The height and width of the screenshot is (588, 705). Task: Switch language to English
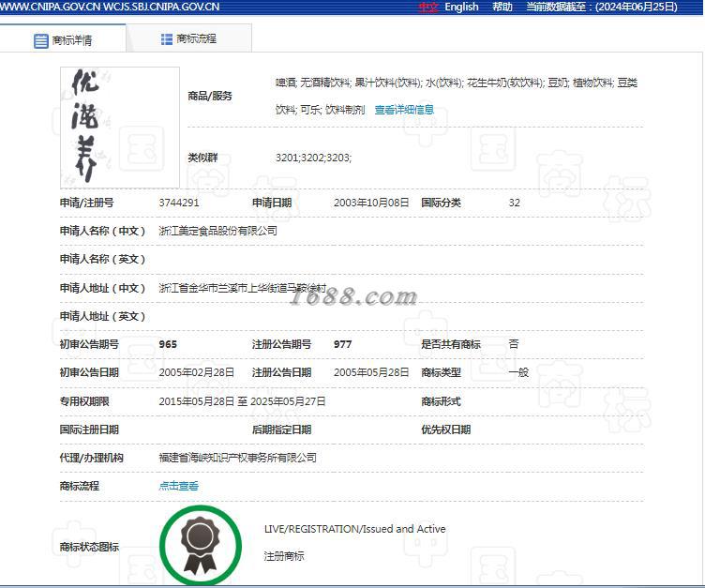click(461, 7)
